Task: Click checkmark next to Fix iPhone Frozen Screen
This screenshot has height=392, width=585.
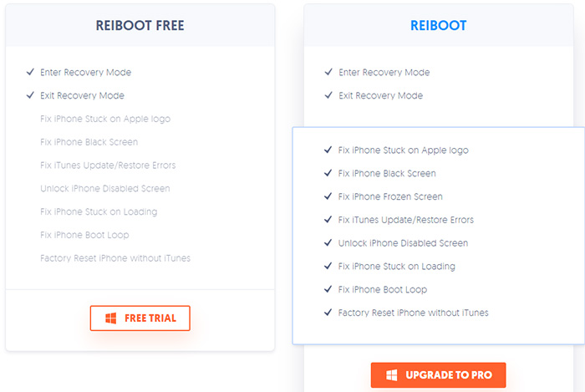Action: click(x=328, y=196)
